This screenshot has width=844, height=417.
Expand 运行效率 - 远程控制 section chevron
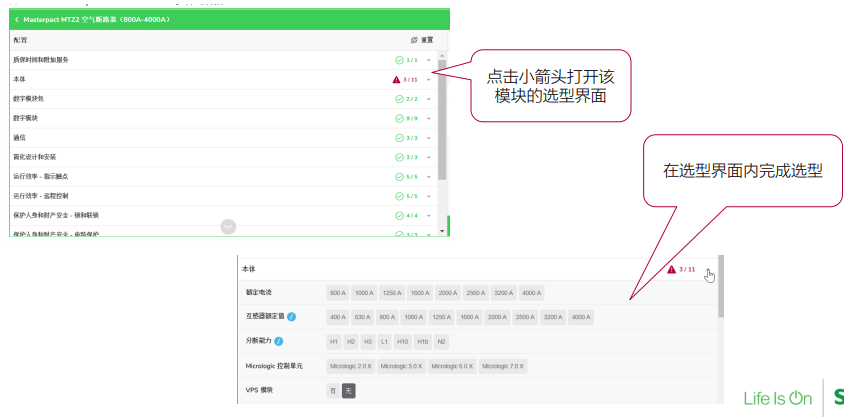[428, 196]
